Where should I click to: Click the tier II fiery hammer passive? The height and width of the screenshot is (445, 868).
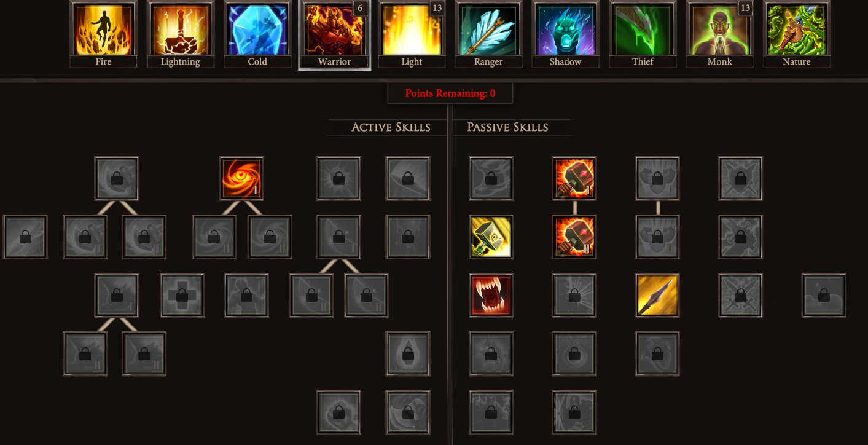click(574, 237)
